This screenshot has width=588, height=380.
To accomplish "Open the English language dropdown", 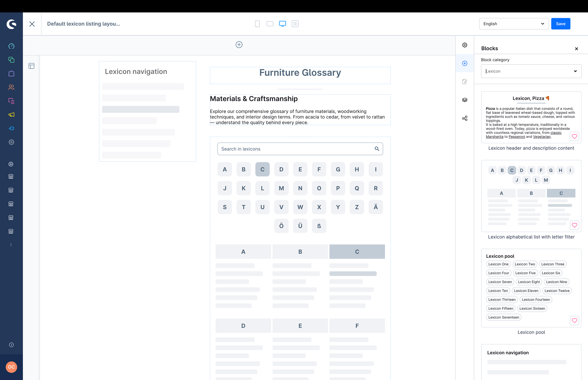I will pos(514,24).
